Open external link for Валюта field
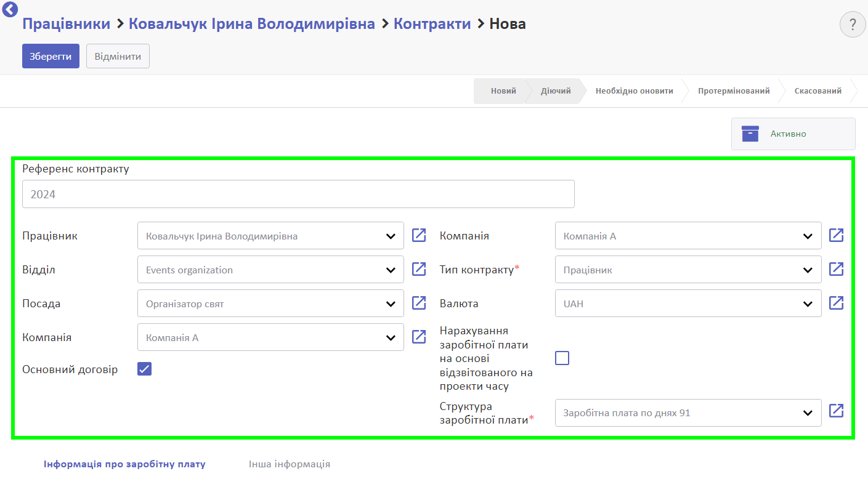 [x=836, y=303]
